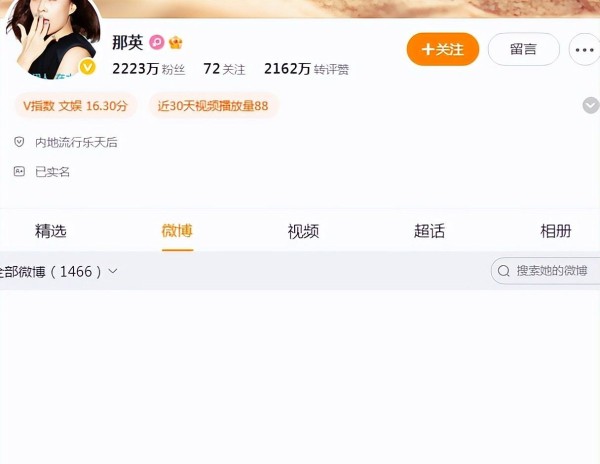Viewport: 600px width, 464px height.
Task: Open the 全部微博 (1466) filter dropdown
Action: coord(58,272)
